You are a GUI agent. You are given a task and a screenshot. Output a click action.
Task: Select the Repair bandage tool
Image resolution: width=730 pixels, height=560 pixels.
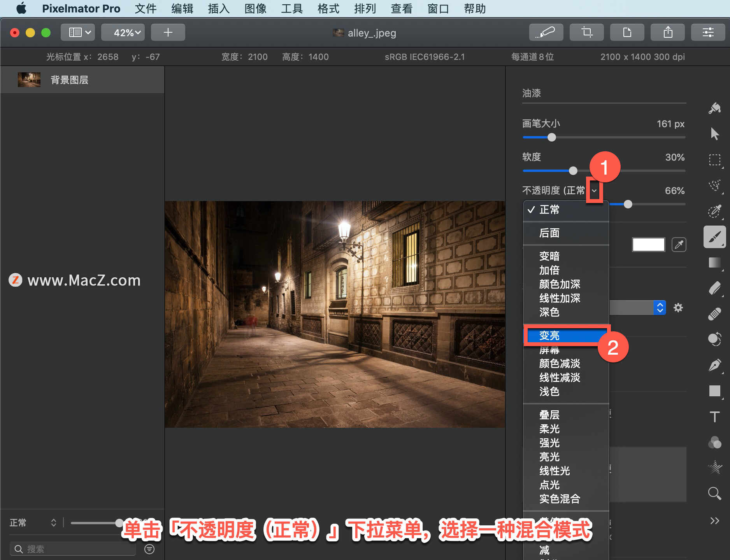[714, 314]
